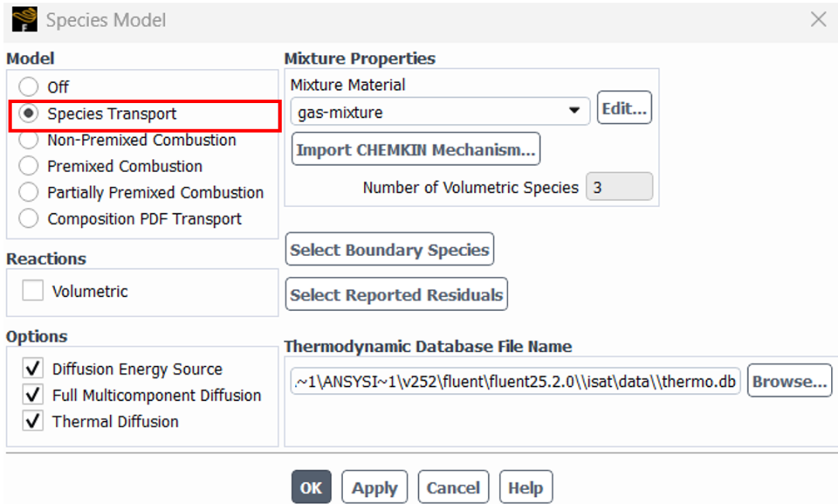
Task: Uncheck Diffusion Energy Source option
Action: click(x=33, y=368)
